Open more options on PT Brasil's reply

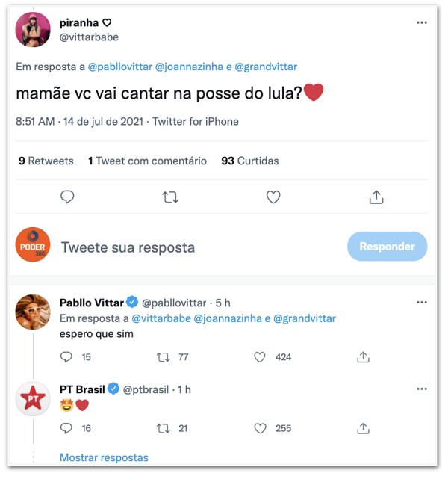click(x=422, y=389)
